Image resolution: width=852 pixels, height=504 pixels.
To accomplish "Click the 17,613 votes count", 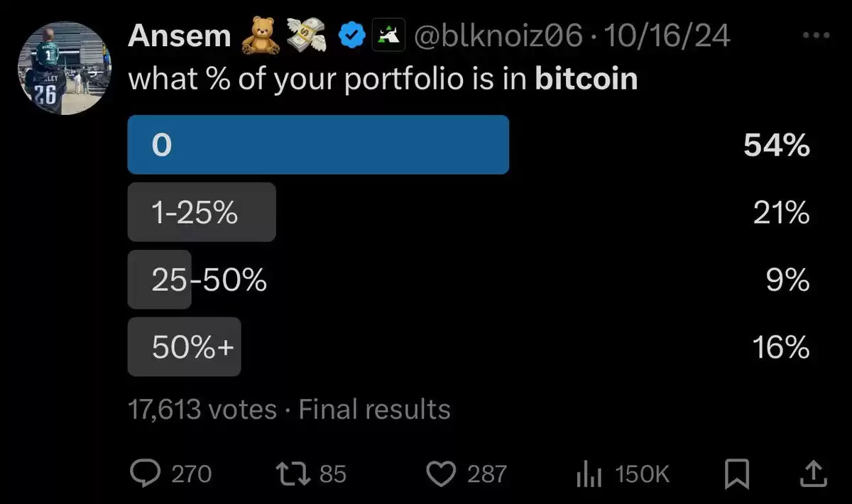I will [x=202, y=410].
